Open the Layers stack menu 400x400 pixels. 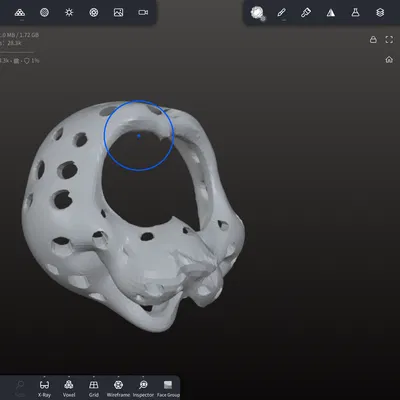coord(380,13)
